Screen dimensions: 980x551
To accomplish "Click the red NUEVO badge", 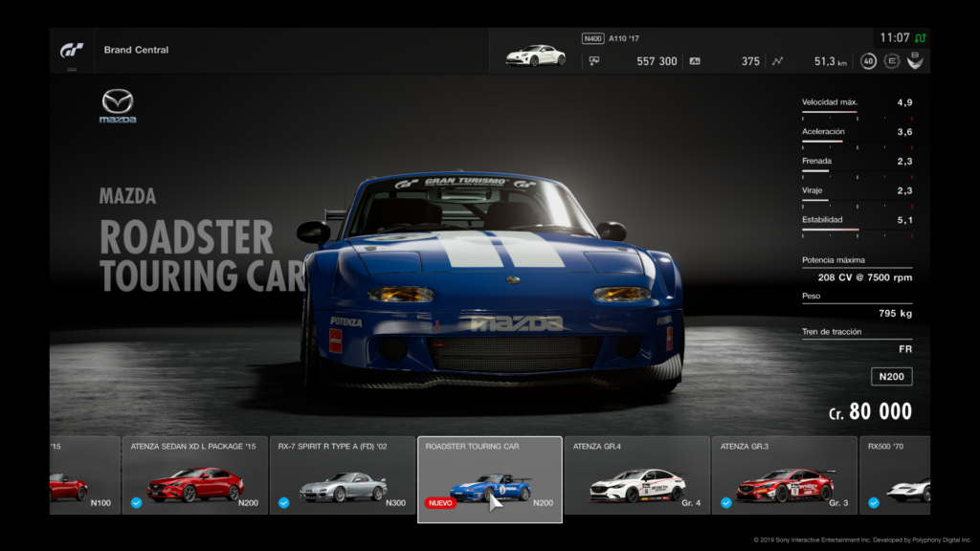I will click(440, 503).
